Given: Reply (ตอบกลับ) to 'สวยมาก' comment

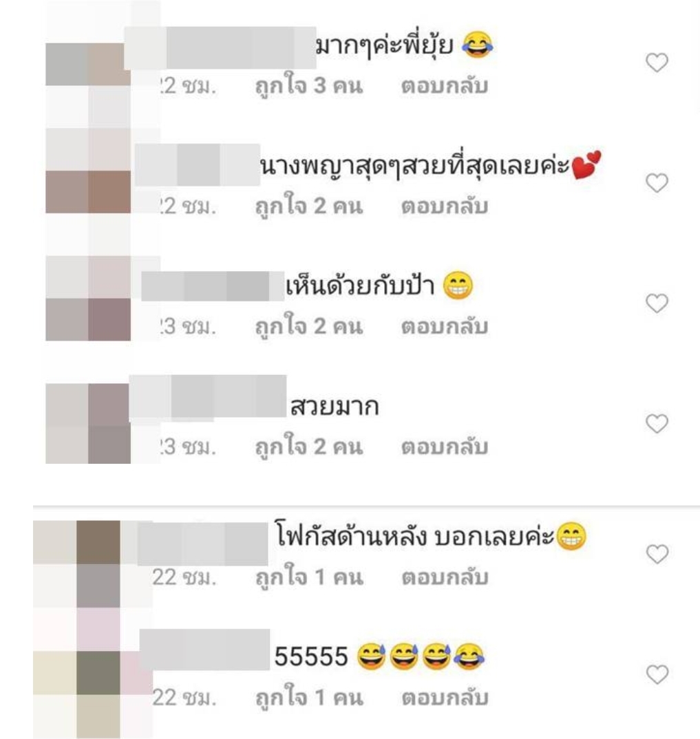Looking at the screenshot, I should [445, 447].
